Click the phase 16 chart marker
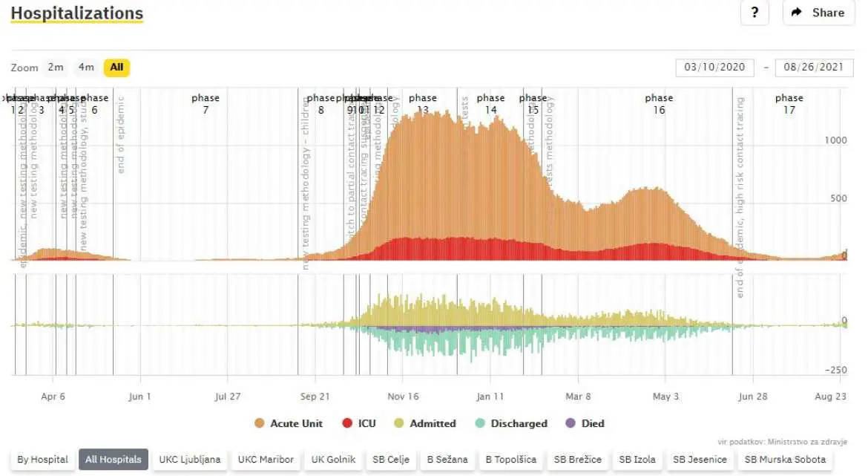The image size is (868, 476). coord(658,103)
